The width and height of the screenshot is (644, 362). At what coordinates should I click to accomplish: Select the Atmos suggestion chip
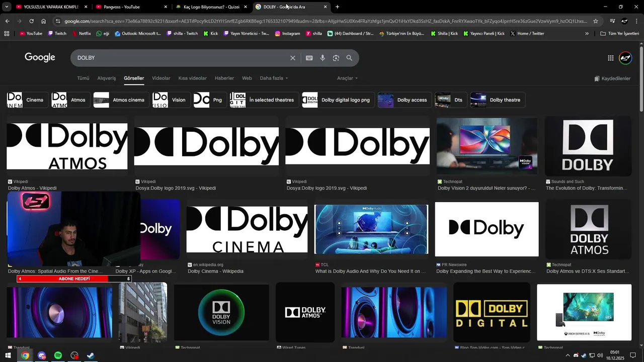(71, 100)
